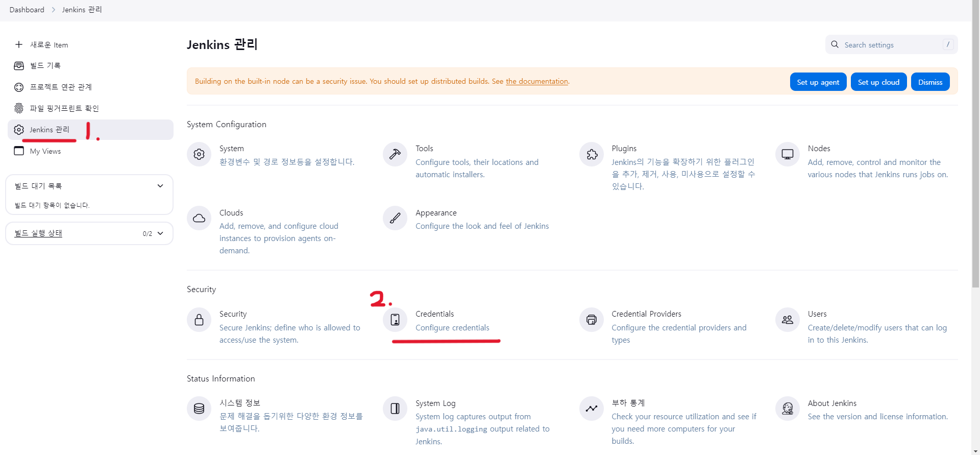The image size is (980, 455).
Task: Open 새로운 Item in the sidebar
Action: [x=49, y=45]
